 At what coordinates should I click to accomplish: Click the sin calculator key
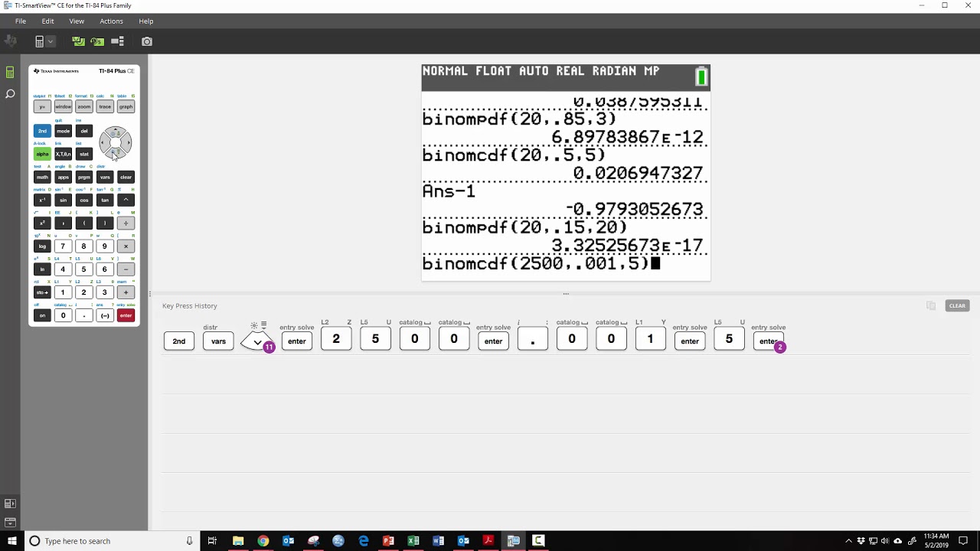click(63, 200)
